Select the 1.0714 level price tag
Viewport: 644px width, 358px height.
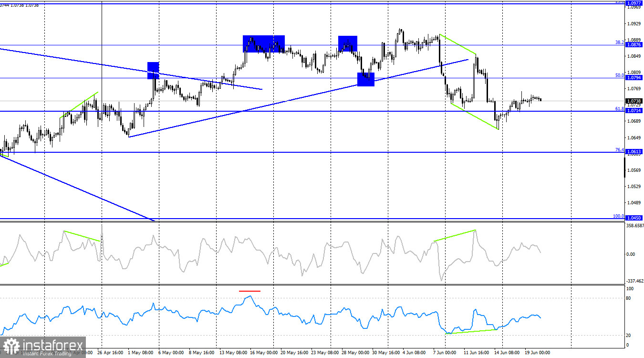click(634, 111)
